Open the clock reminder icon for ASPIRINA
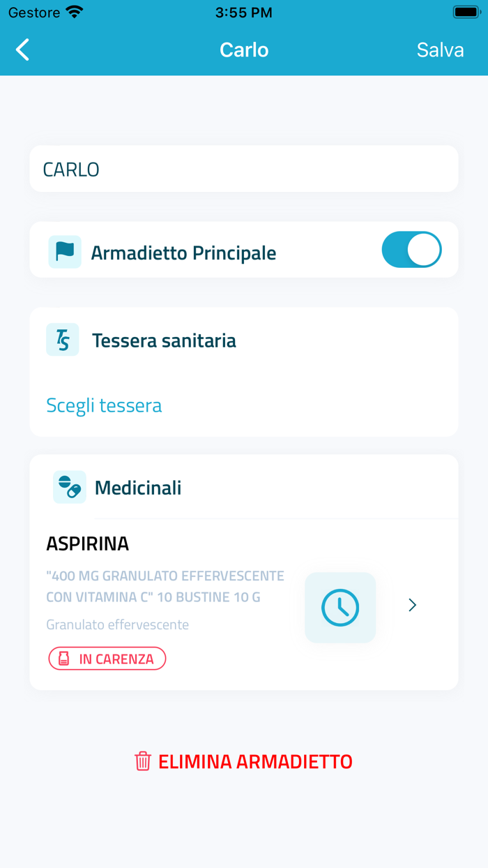This screenshot has width=488, height=868. point(340,606)
